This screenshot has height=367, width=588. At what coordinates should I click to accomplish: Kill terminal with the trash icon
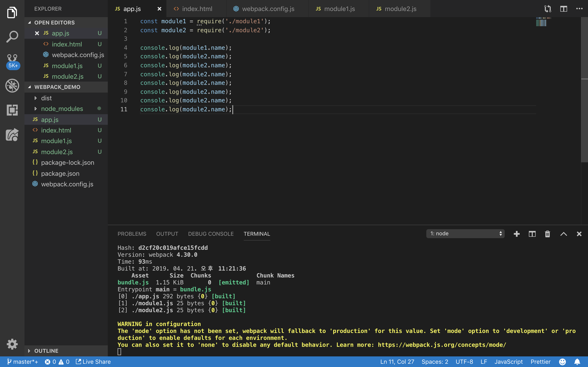[547, 234]
